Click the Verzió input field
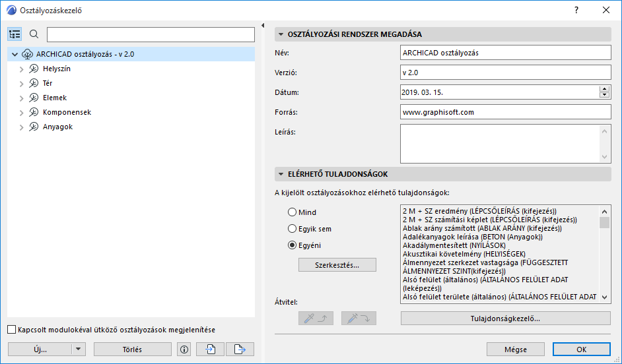 [x=505, y=73]
